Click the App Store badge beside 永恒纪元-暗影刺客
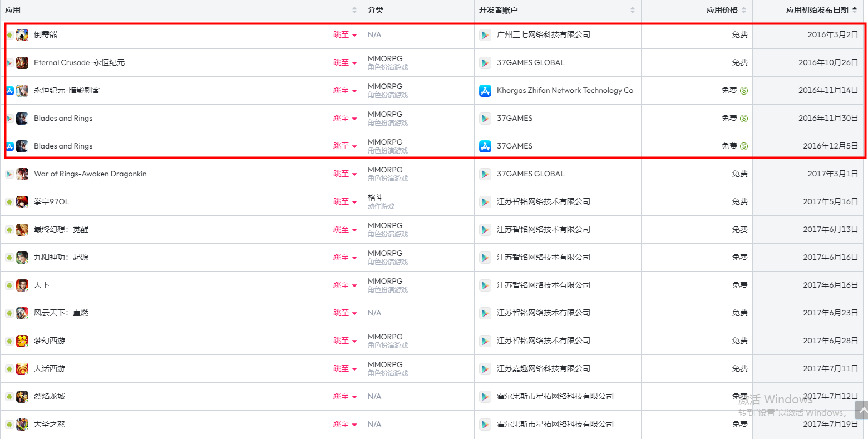Image resolution: width=868 pixels, height=439 pixels. [9, 91]
